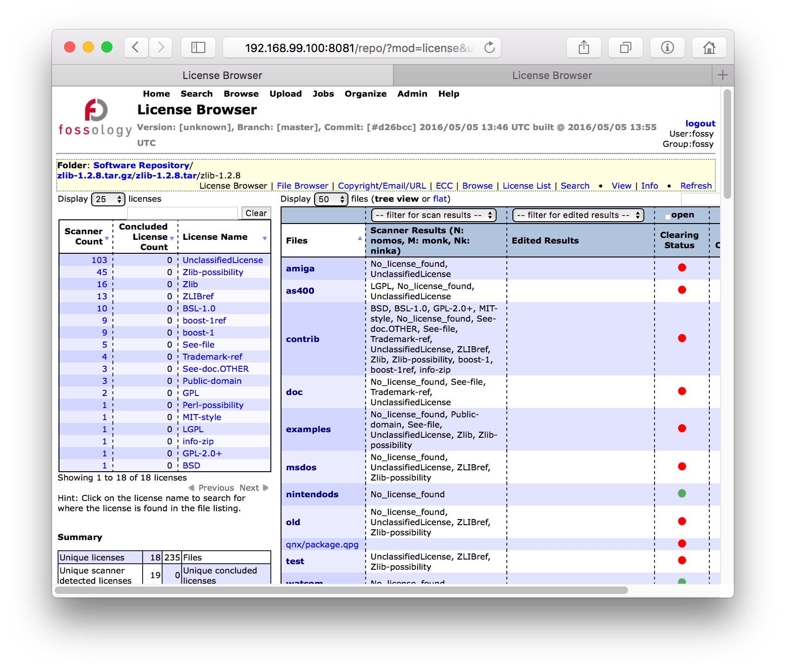The width and height of the screenshot is (786, 672).
Task: Click green clearing status dot for nintendods
Action: (682, 493)
